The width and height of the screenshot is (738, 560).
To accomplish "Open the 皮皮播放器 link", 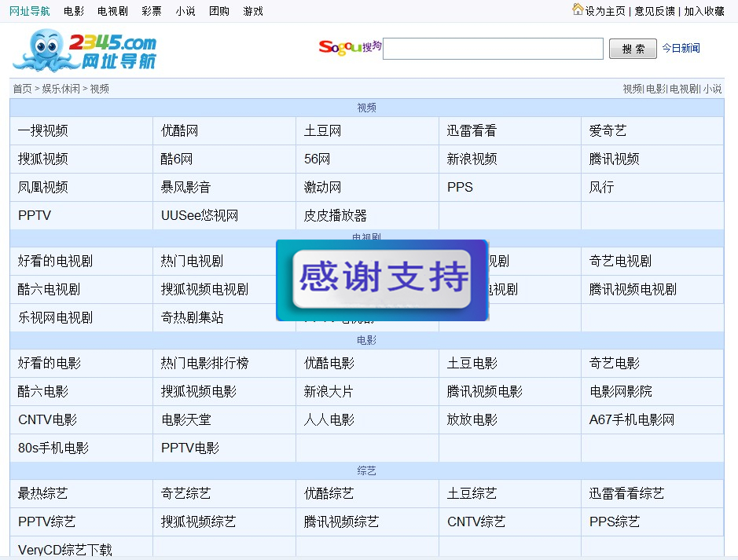I will click(335, 215).
